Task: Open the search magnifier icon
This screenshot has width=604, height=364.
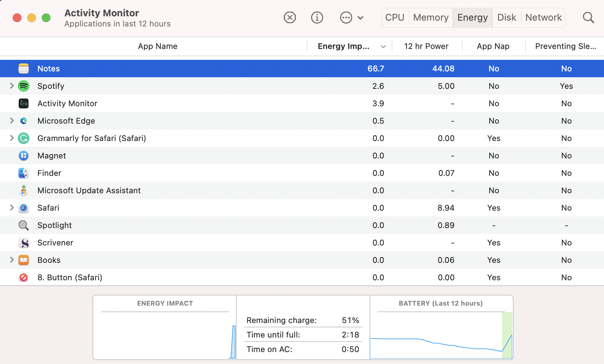Action: (588, 17)
